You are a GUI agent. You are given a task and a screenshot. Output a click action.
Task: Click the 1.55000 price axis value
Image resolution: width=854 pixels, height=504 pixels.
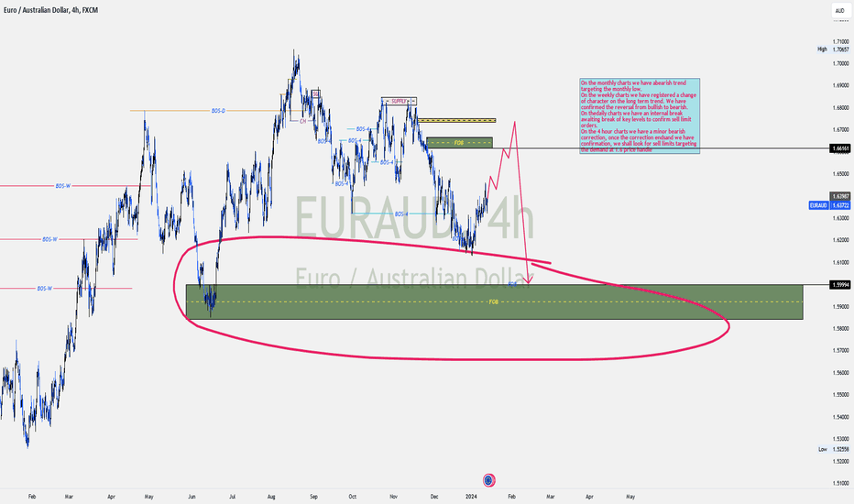[x=840, y=394]
